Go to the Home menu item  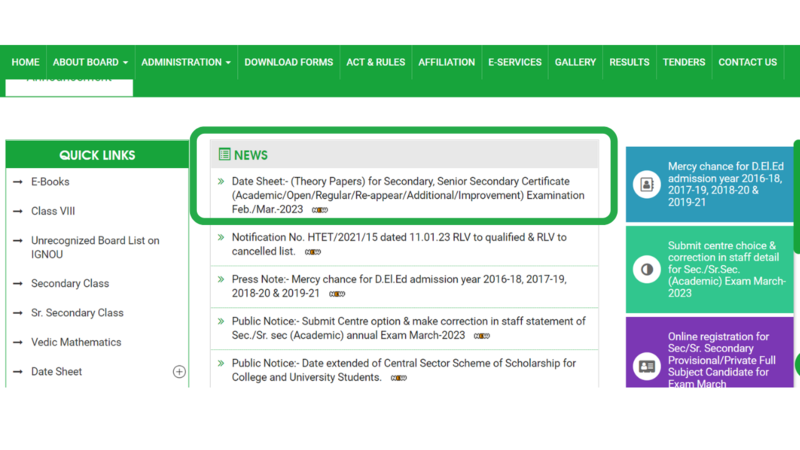point(25,62)
